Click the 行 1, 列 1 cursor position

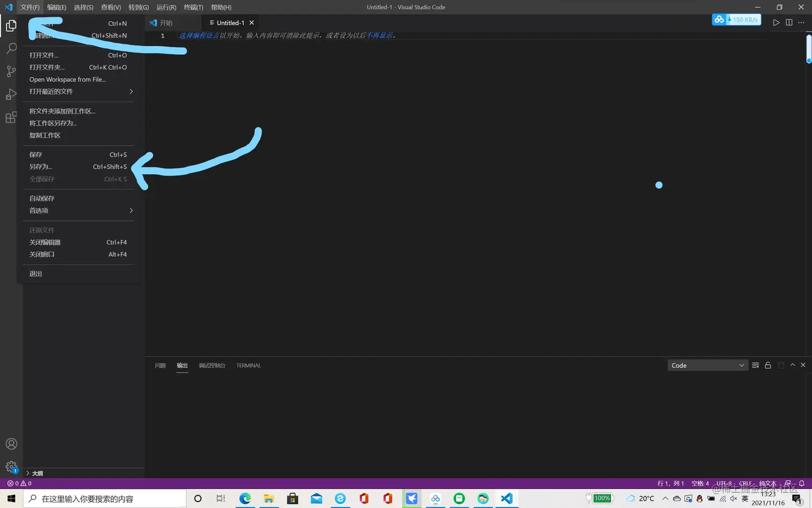[671, 483]
